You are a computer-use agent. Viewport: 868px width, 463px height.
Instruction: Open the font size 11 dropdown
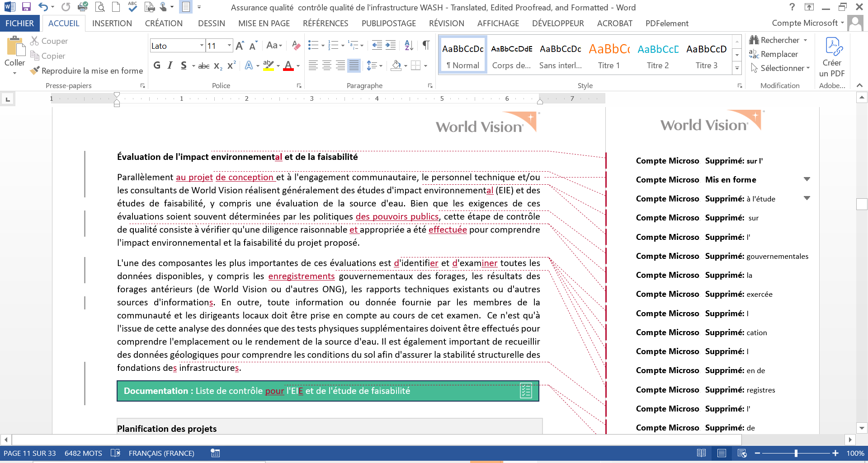pos(229,46)
